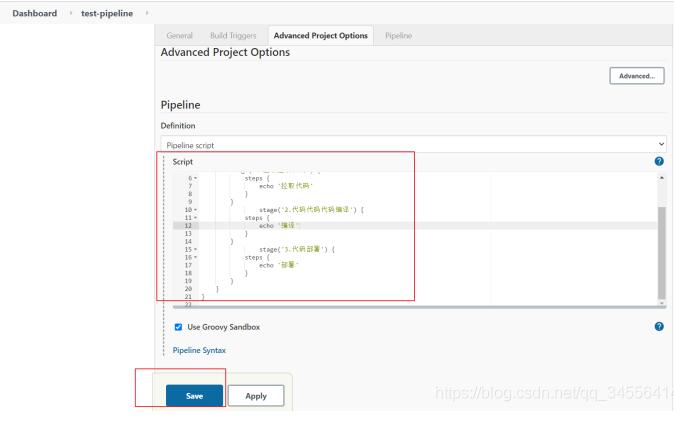674x425 pixels.
Task: Open the Pipeline Syntax link
Action: 199,350
